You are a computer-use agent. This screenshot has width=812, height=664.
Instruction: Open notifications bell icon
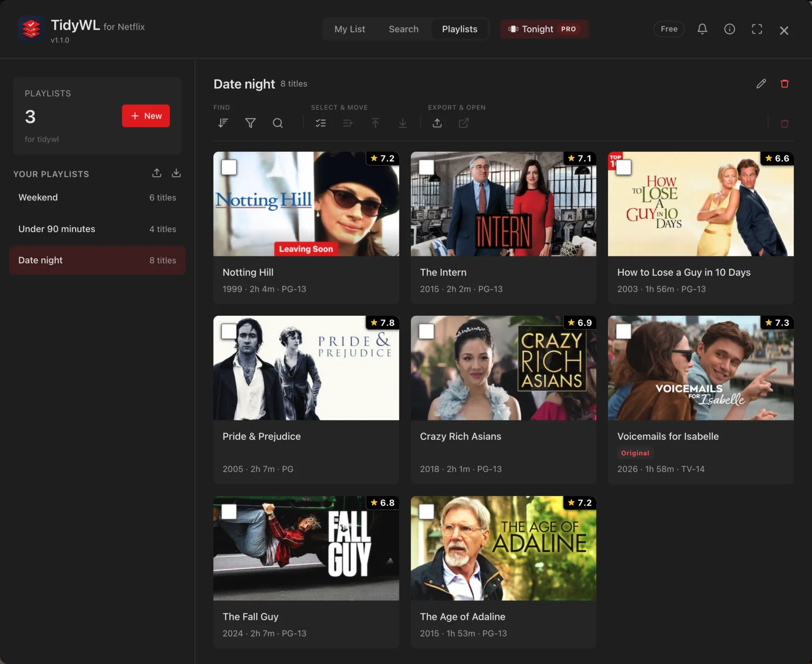(702, 29)
